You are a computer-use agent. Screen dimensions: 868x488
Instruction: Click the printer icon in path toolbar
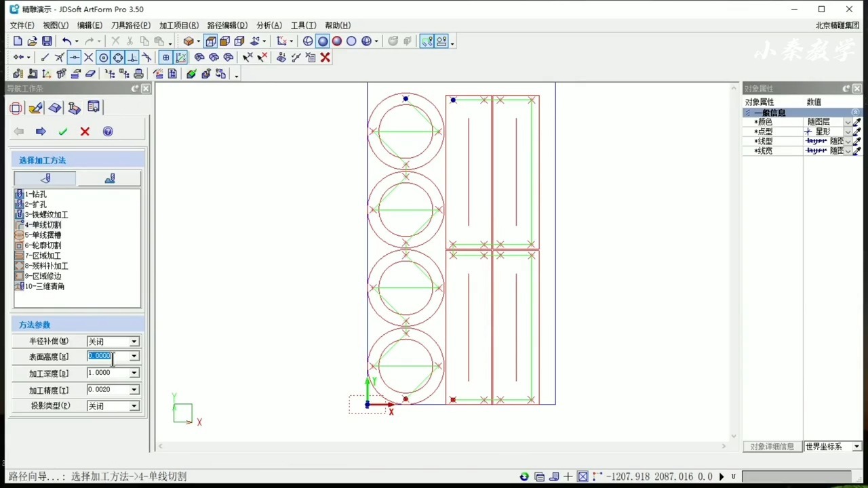139,74
